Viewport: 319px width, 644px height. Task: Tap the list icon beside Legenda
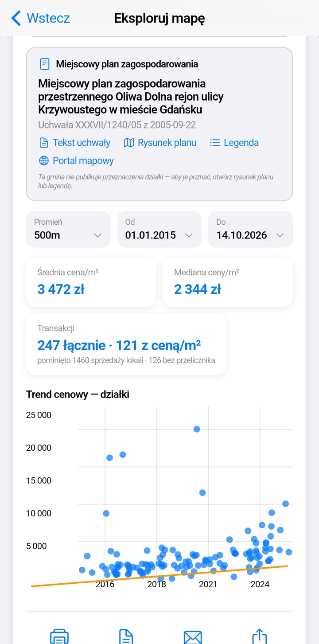[215, 143]
